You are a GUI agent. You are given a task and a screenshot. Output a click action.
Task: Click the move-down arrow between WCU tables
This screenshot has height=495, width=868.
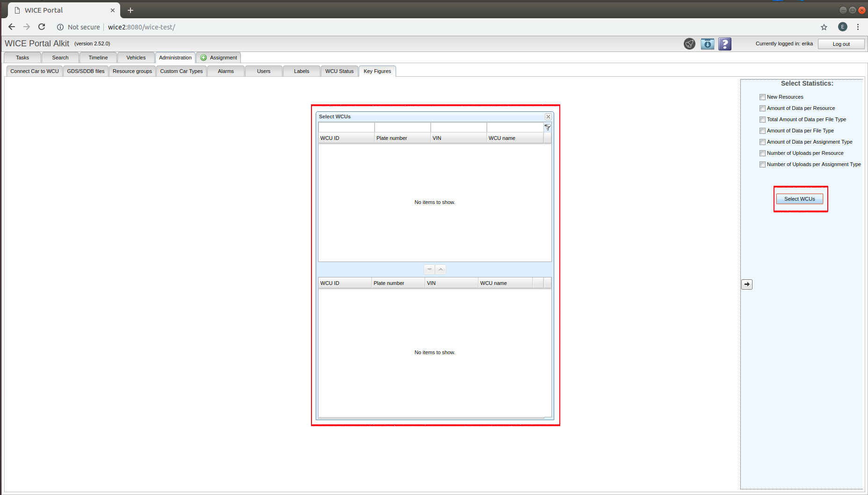(x=429, y=269)
